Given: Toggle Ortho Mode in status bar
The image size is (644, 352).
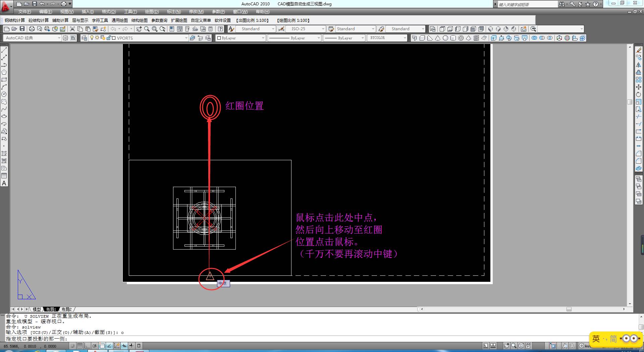Looking at the screenshot, I should (87, 346).
